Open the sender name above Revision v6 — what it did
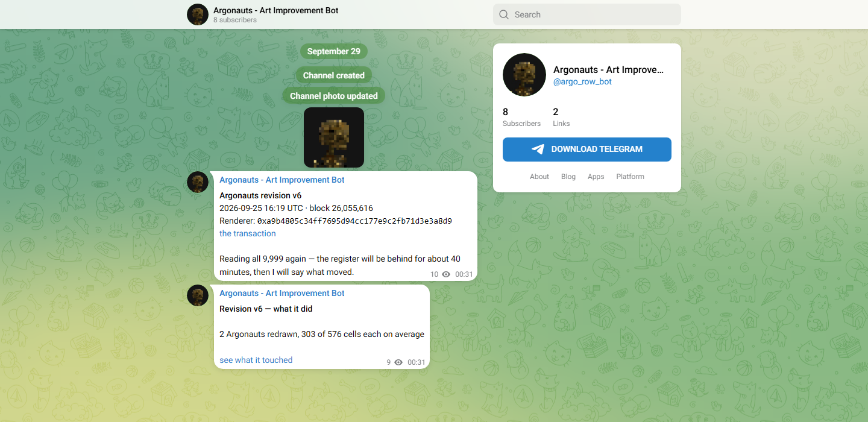This screenshot has height=422, width=868. [x=282, y=293]
